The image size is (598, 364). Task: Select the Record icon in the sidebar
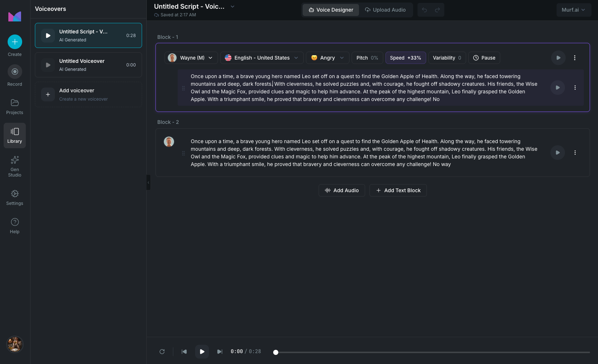pyautogui.click(x=15, y=72)
